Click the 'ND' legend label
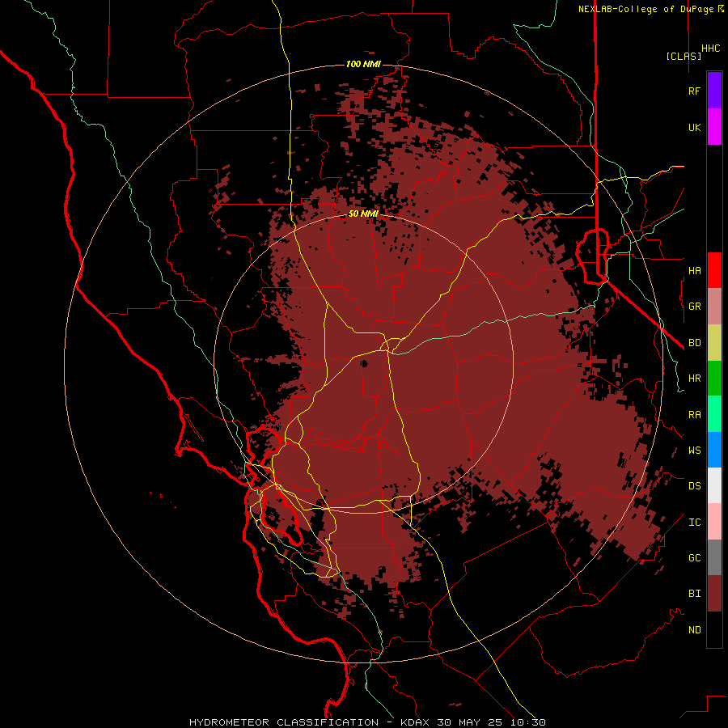Screen dimensions: 728x728 coord(695,630)
